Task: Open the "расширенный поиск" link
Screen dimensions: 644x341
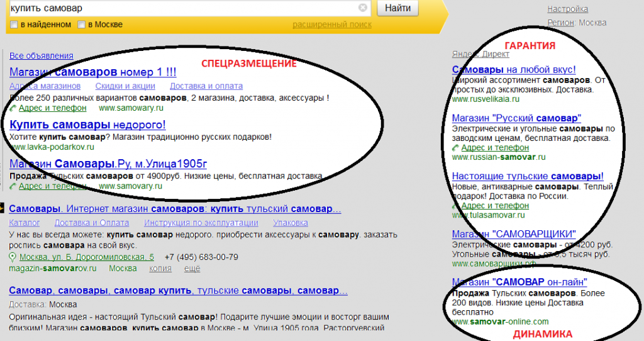Action: tap(332, 25)
